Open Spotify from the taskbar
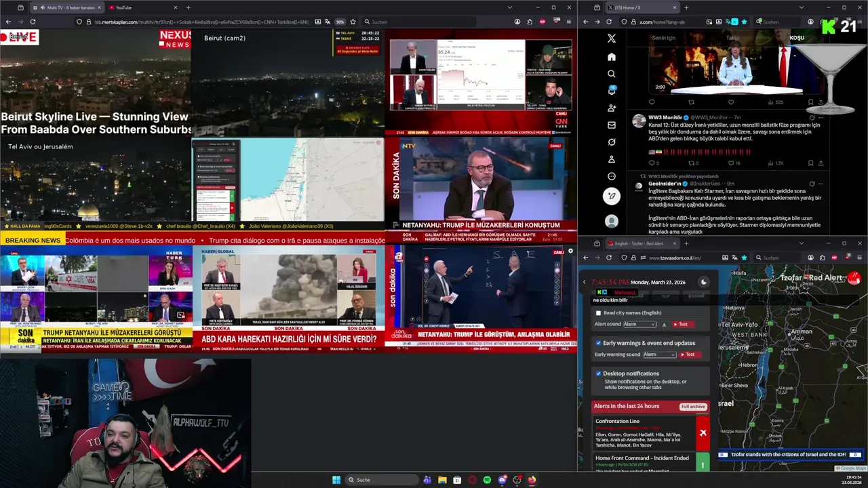Viewport: 868px width, 488px height. click(487, 480)
